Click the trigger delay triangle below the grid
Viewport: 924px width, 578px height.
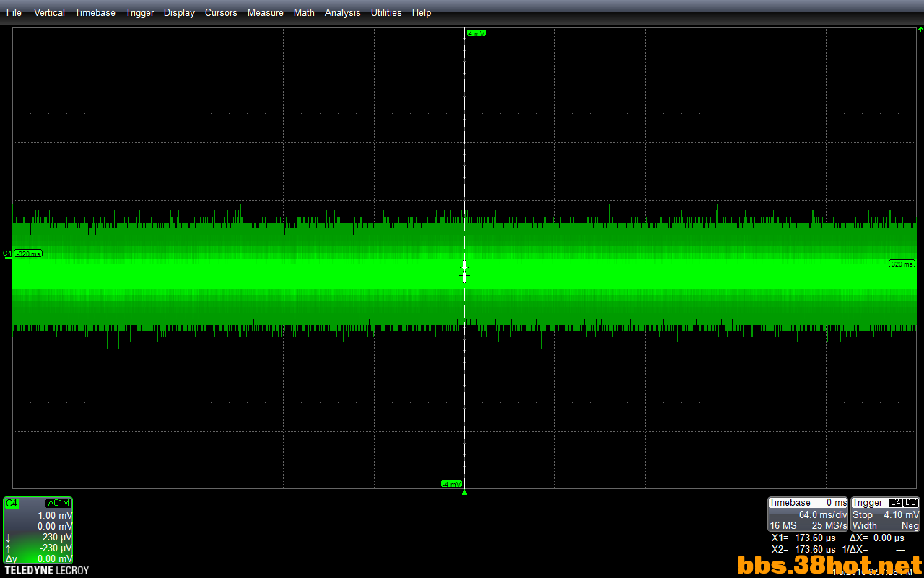464,493
